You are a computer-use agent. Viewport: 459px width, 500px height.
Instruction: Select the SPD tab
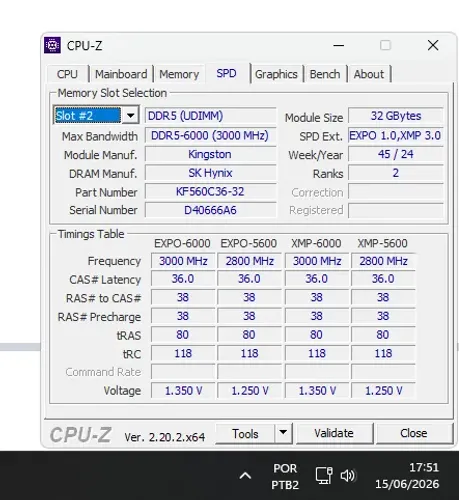click(226, 73)
